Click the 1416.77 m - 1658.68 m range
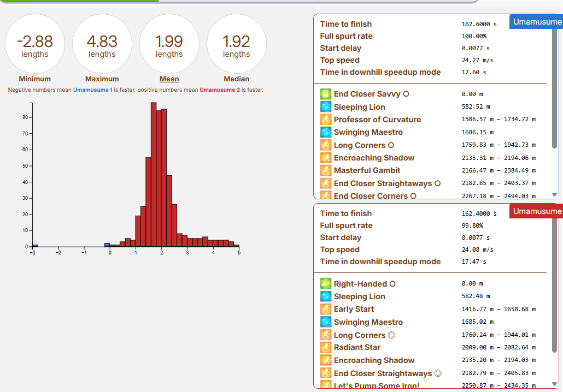The height and width of the screenshot is (392, 563). [499, 309]
